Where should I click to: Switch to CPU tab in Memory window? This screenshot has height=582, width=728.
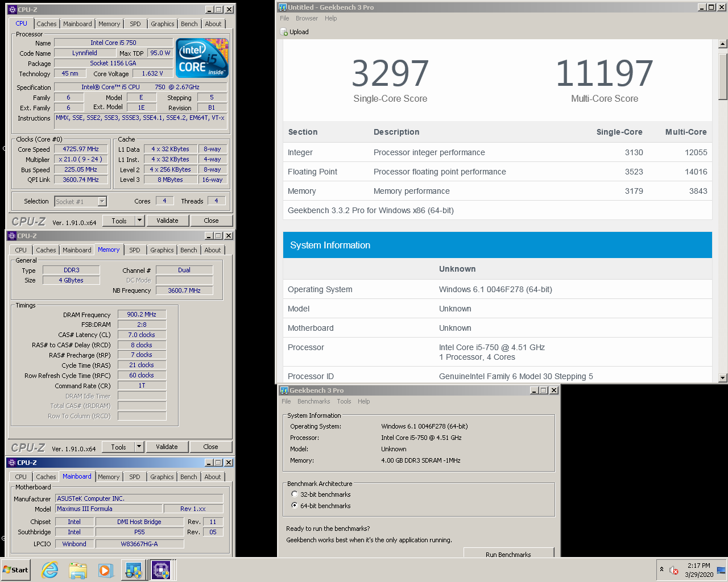click(x=21, y=250)
